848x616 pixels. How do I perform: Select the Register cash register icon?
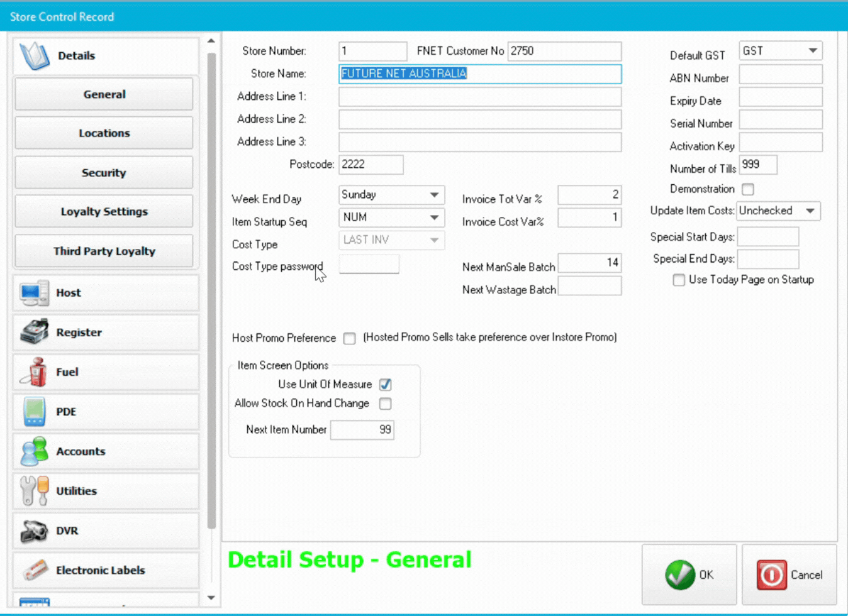(x=34, y=333)
